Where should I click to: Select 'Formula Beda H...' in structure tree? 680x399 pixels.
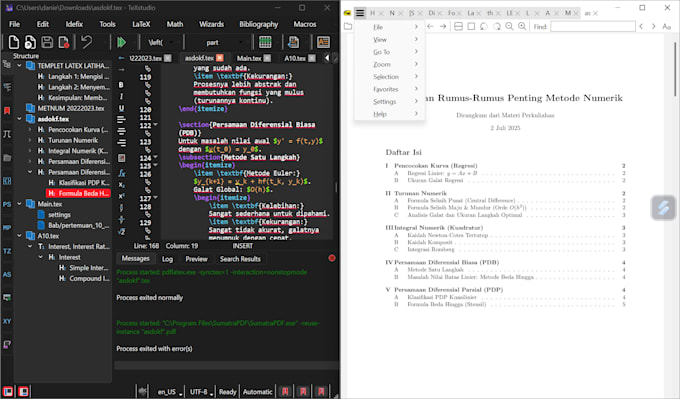pyautogui.click(x=78, y=193)
